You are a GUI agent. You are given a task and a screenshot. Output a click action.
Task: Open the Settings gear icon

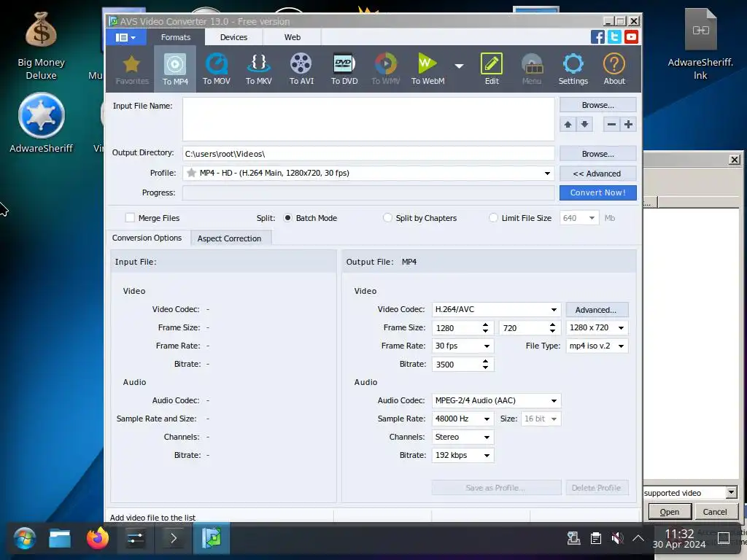tap(573, 69)
